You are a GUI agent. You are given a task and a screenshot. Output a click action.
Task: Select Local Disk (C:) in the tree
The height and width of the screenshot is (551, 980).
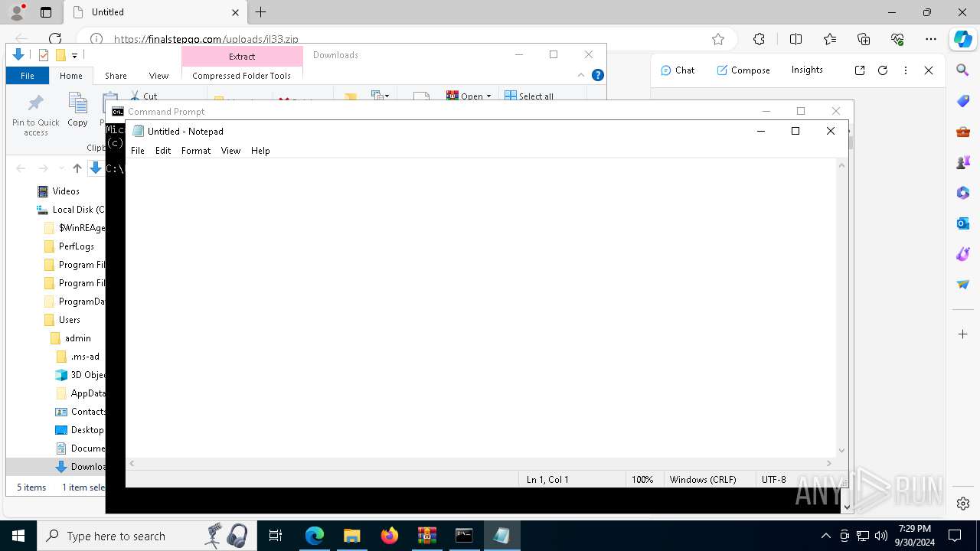(x=70, y=210)
